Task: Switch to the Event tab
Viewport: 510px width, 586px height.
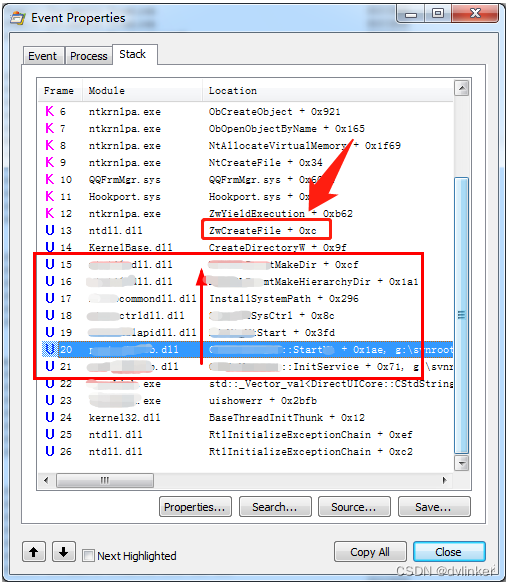Action: point(43,56)
